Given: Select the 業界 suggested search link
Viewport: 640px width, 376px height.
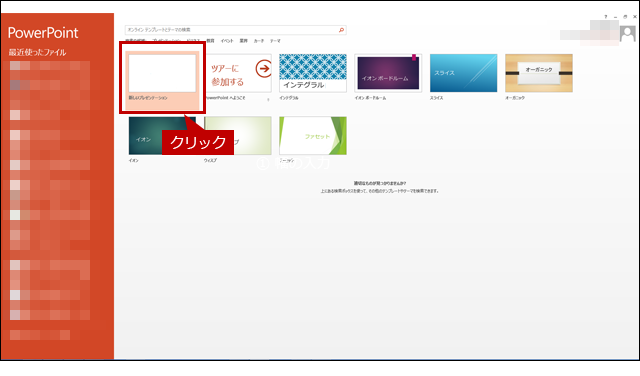Looking at the screenshot, I should pyautogui.click(x=244, y=41).
